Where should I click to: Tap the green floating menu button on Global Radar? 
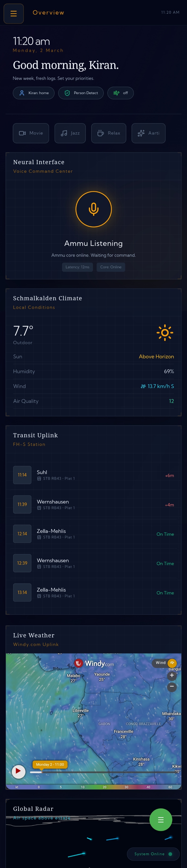point(161,820)
